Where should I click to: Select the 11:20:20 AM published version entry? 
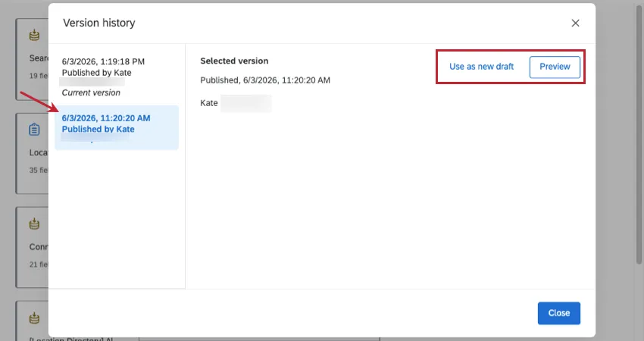[x=117, y=127]
